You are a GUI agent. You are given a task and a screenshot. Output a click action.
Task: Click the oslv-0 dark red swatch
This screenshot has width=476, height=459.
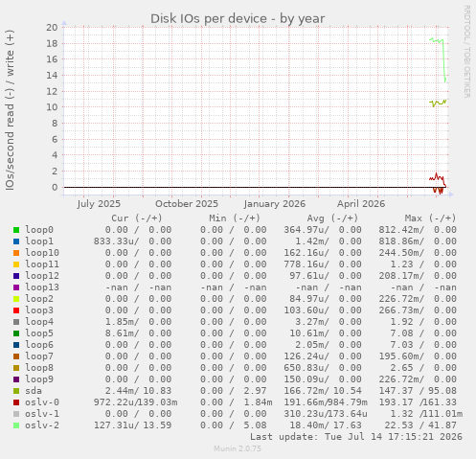pos(16,402)
